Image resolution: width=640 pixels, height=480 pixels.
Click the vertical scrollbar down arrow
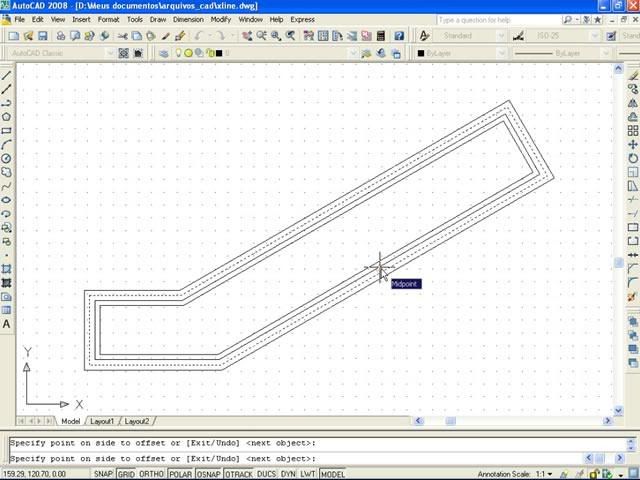tap(618, 410)
